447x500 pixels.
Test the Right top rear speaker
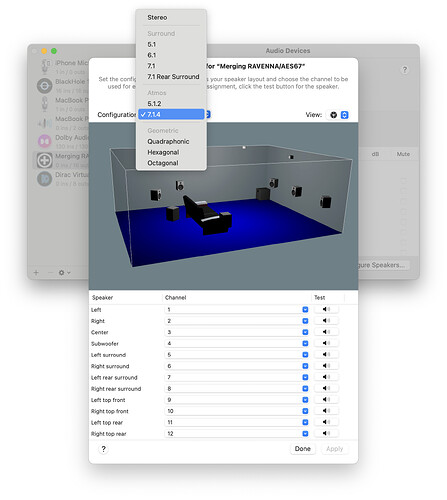pyautogui.click(x=326, y=433)
